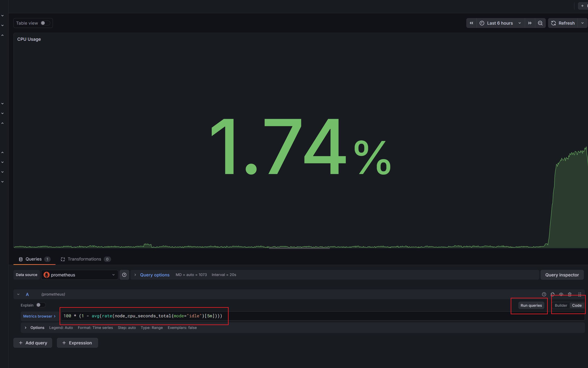Hide query A using the eye icon
588x368 pixels.
(561, 294)
